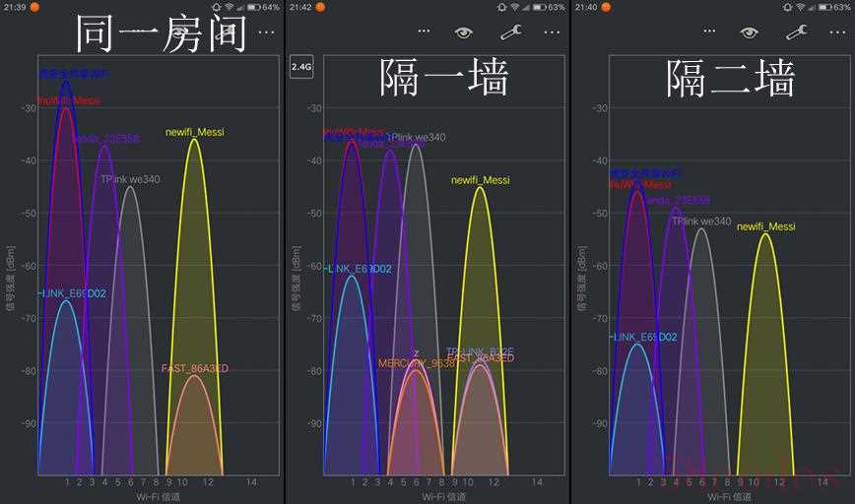This screenshot has height=504, width=855.
Task: Click the first three-dots icon in the right panel
Action: point(709,31)
